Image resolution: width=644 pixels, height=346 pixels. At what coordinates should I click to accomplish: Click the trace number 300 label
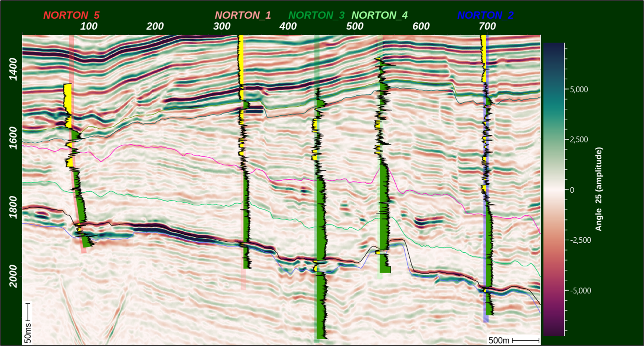[222, 26]
